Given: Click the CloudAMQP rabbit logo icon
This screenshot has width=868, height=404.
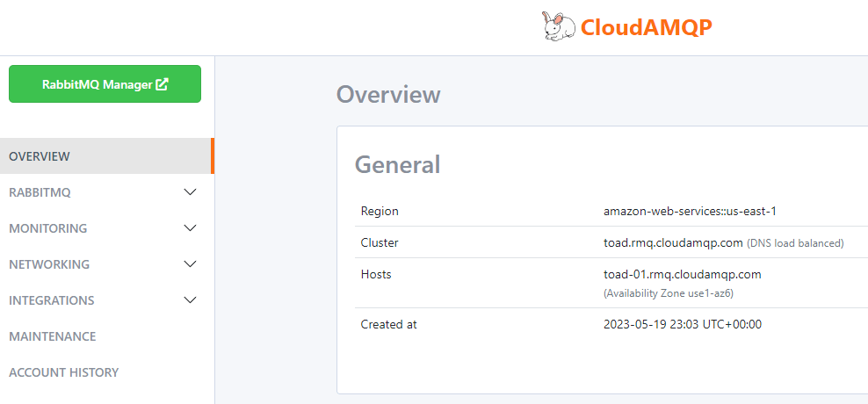Looking at the screenshot, I should click(560, 27).
